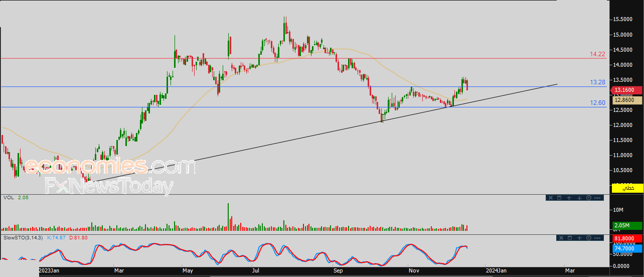Open more options for SlowSTO panel
This screenshot has height=277, width=644.
coord(597,238)
